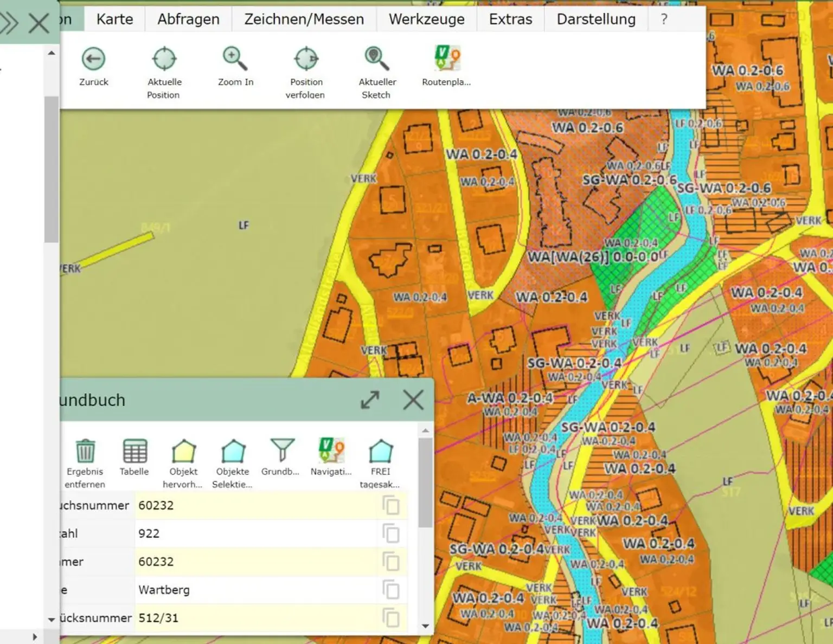
Task: Click the Objekt hervorheben icon
Action: coord(183,451)
